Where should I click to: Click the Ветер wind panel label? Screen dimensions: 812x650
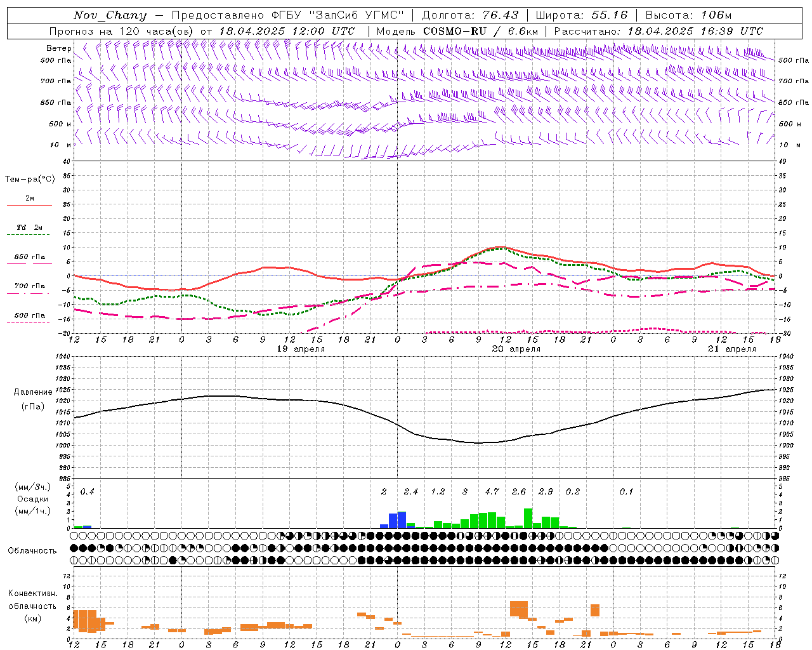coord(58,48)
